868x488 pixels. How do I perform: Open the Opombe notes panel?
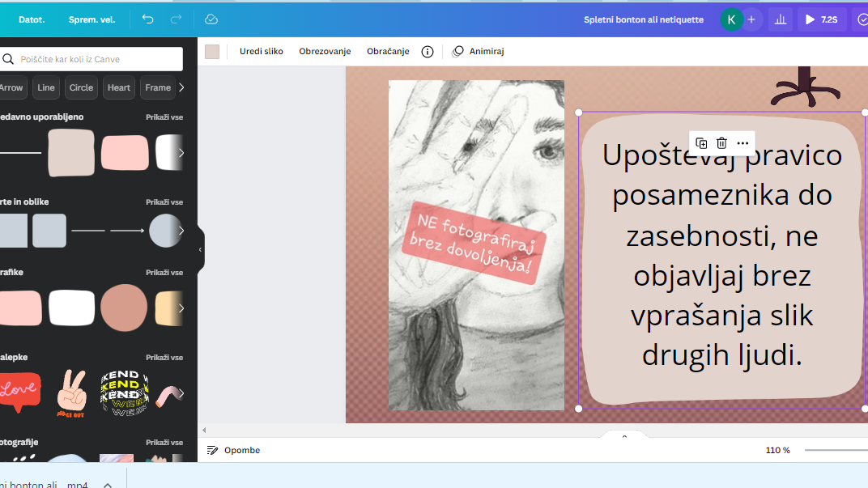click(x=233, y=451)
